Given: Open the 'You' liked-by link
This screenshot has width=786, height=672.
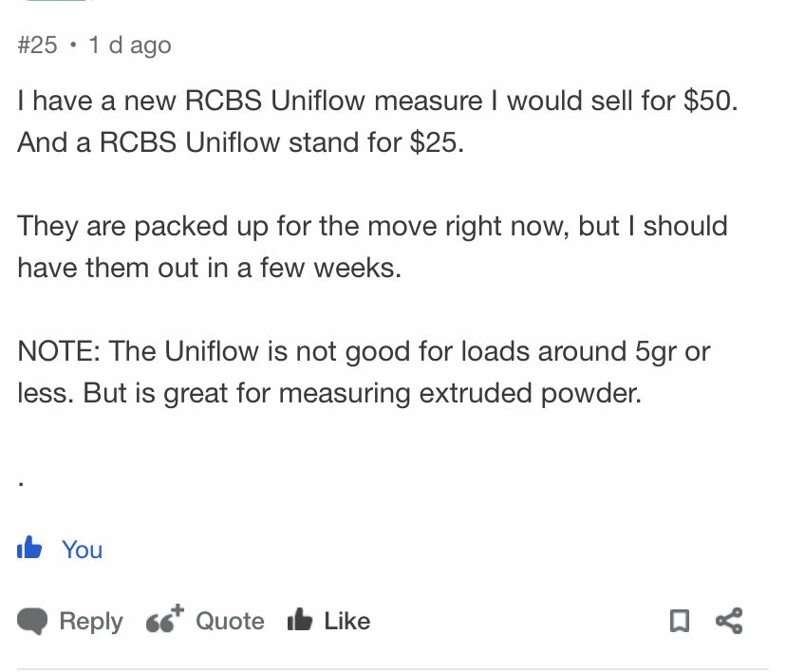Looking at the screenshot, I should coord(83,550).
